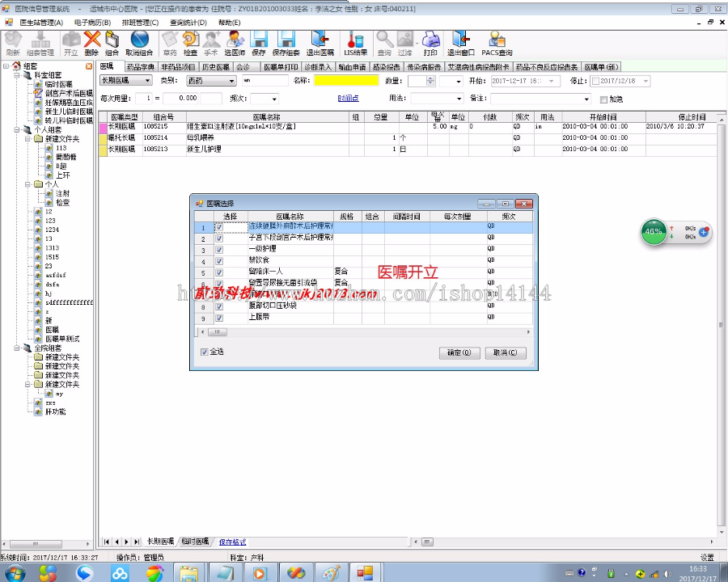The image size is (728, 582).
Task: Open 草药 (Herbal medicine) from the toolbar
Action: (170, 44)
